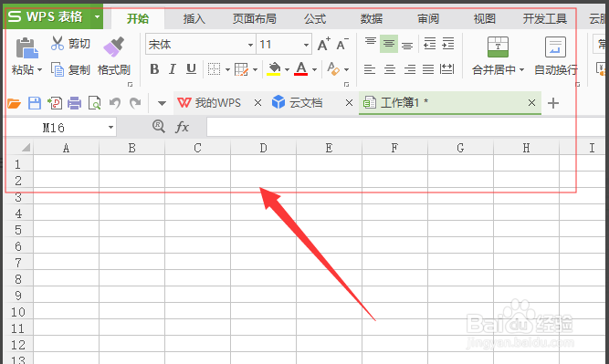Toggle Underline formatting
609x364 pixels.
click(x=191, y=69)
